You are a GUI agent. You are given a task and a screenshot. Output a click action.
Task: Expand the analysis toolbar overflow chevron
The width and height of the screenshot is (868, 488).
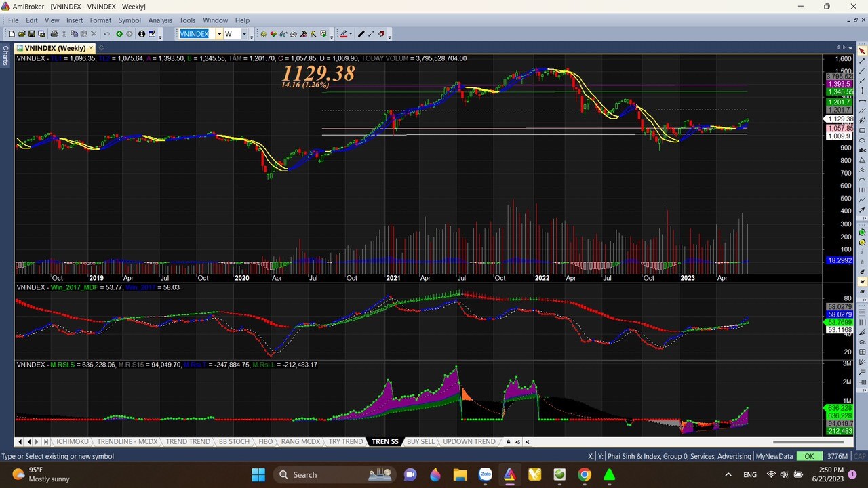pyautogui.click(x=331, y=35)
